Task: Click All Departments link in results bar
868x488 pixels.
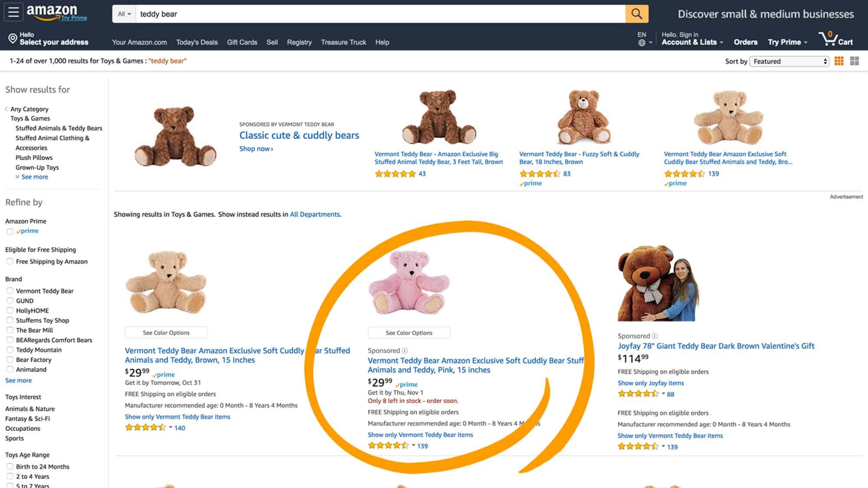Action: (x=314, y=214)
